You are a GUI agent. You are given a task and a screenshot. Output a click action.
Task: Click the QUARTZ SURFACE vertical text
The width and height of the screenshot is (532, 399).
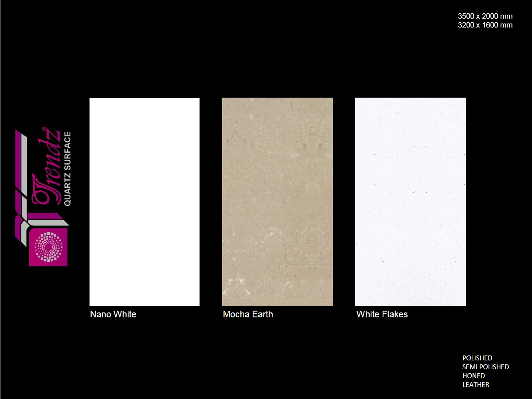coord(67,169)
